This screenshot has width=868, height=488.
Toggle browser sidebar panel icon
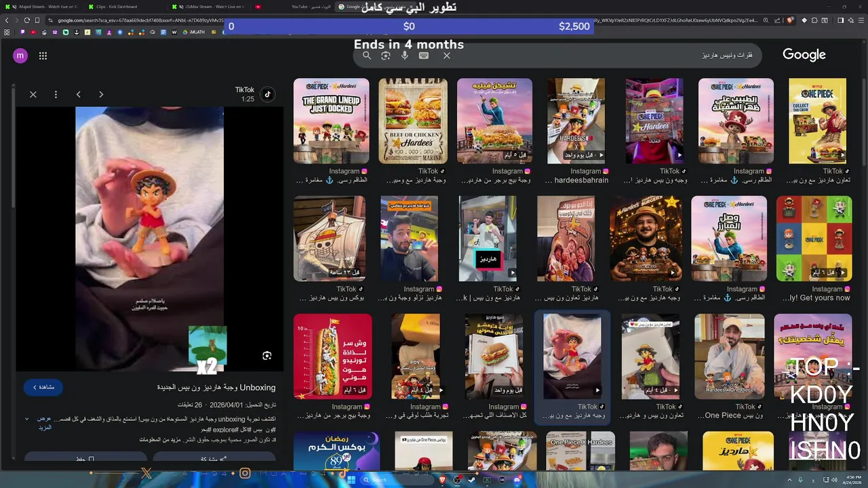[840, 20]
